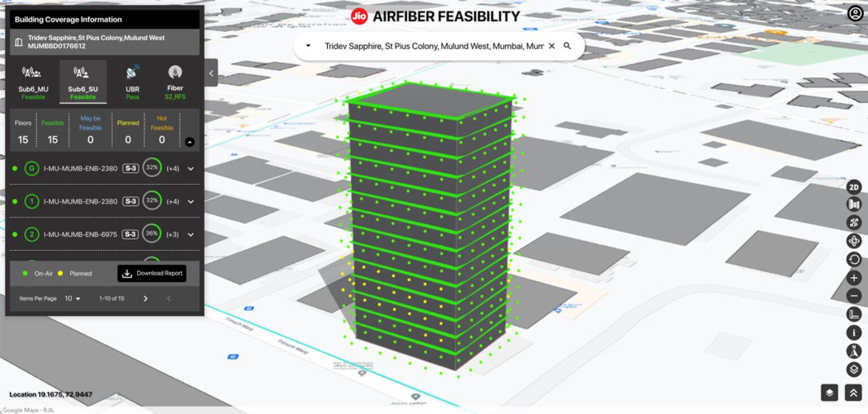Expand floor G details for I-MU-MUMB-ENB-2380
Screen dimensions: 868x414
(191, 168)
